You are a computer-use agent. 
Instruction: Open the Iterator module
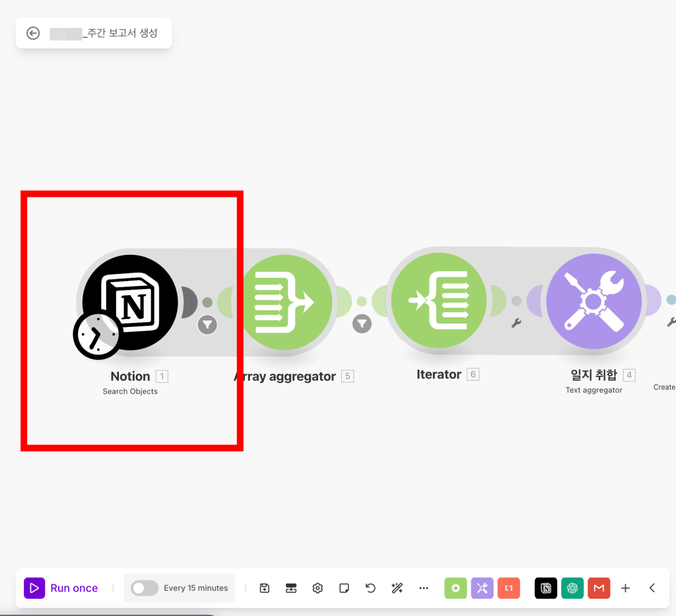[x=438, y=300]
